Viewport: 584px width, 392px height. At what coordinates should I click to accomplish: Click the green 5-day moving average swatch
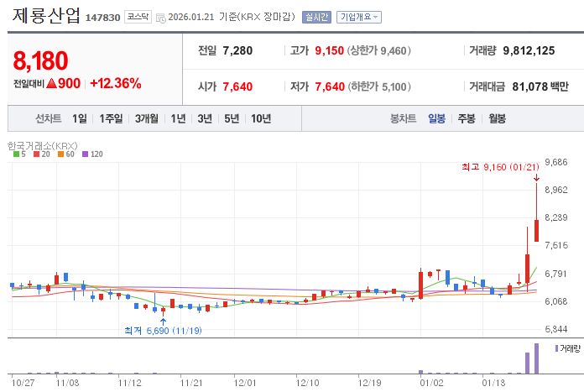[17, 154]
